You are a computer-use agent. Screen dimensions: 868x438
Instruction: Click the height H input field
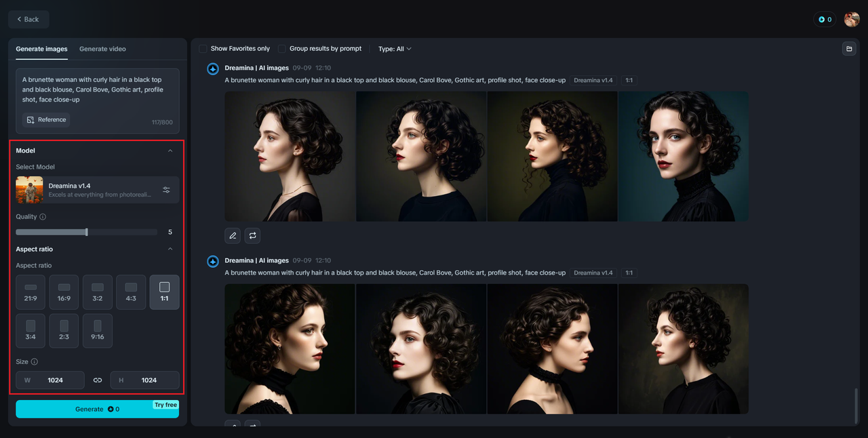(145, 380)
